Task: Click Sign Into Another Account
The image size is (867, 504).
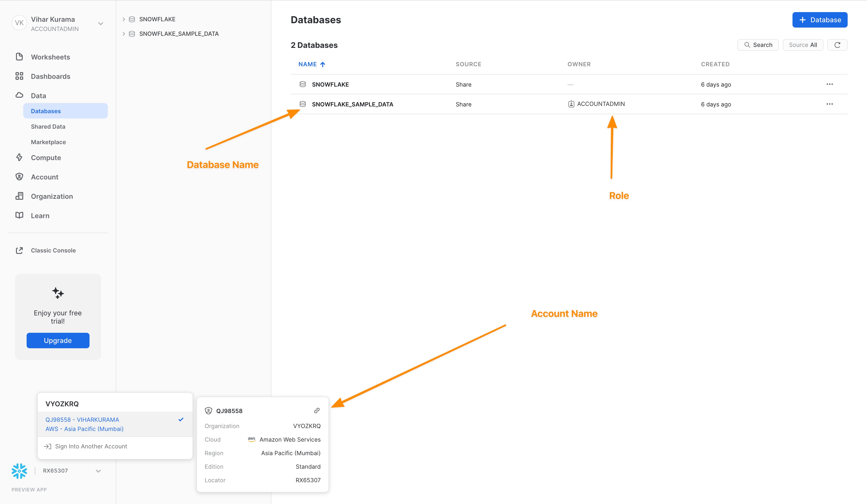Action: (x=91, y=446)
